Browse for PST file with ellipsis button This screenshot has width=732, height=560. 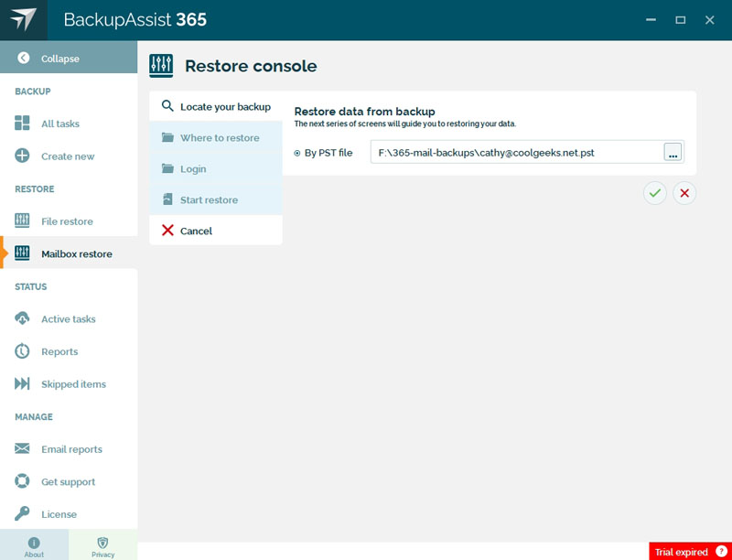click(x=673, y=152)
